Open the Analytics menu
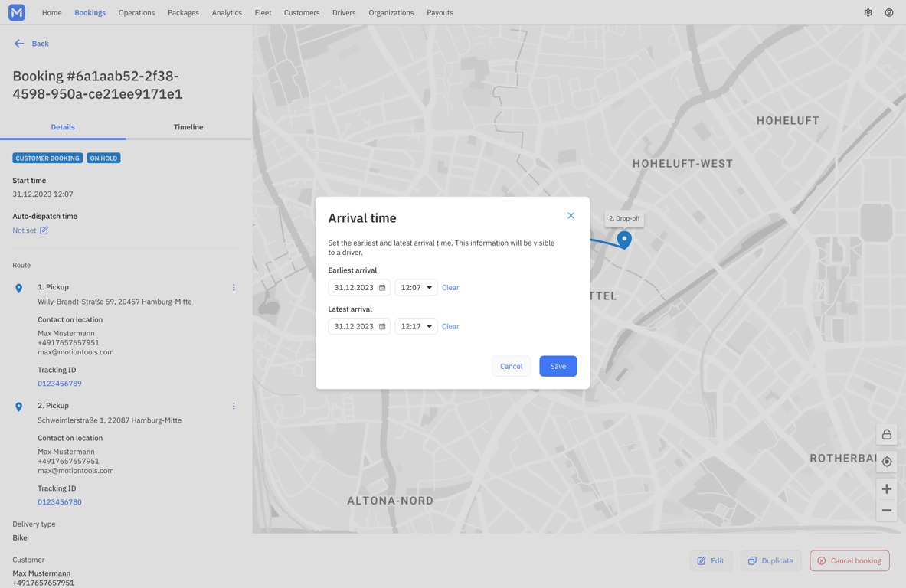This screenshot has height=588, width=906. tap(227, 13)
